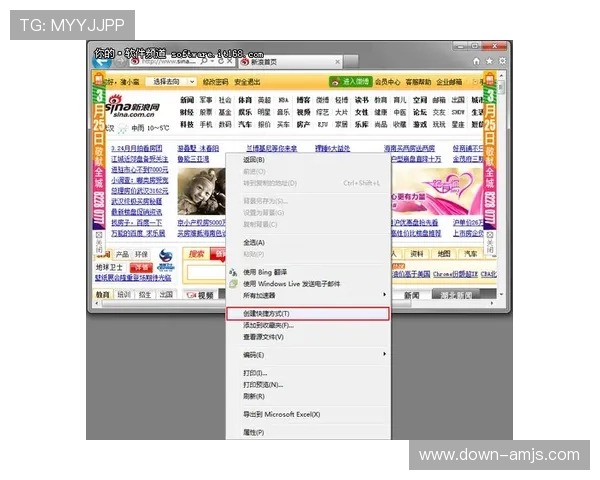The width and height of the screenshot is (600, 480).
Task: Click the horizontal scrollbar left arrow
Action: click(x=96, y=303)
